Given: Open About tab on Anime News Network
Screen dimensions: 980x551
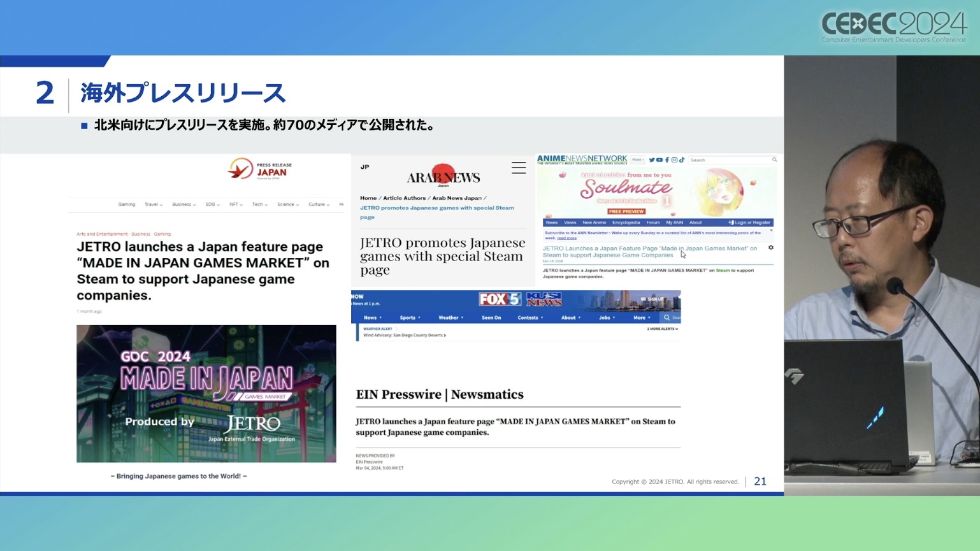Looking at the screenshot, I should pyautogui.click(x=696, y=222).
